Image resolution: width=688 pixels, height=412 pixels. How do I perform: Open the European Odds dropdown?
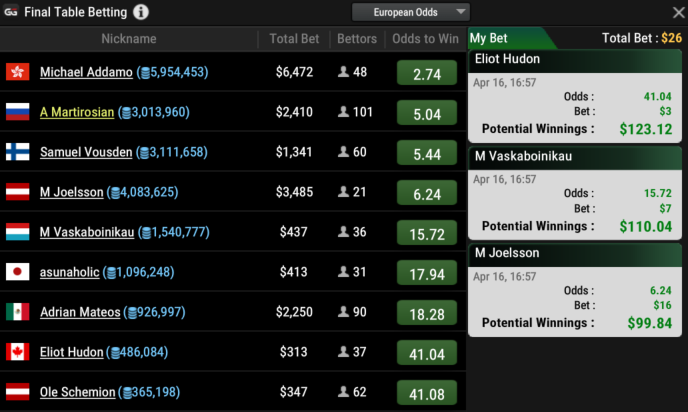click(411, 12)
